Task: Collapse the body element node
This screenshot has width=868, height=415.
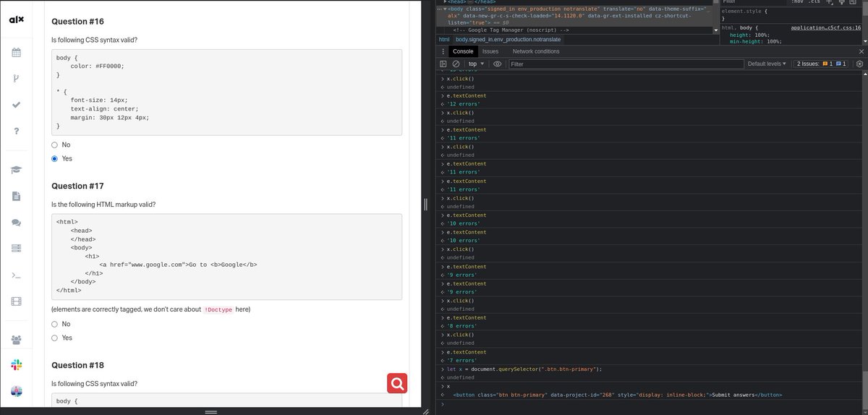Action: [x=445, y=9]
